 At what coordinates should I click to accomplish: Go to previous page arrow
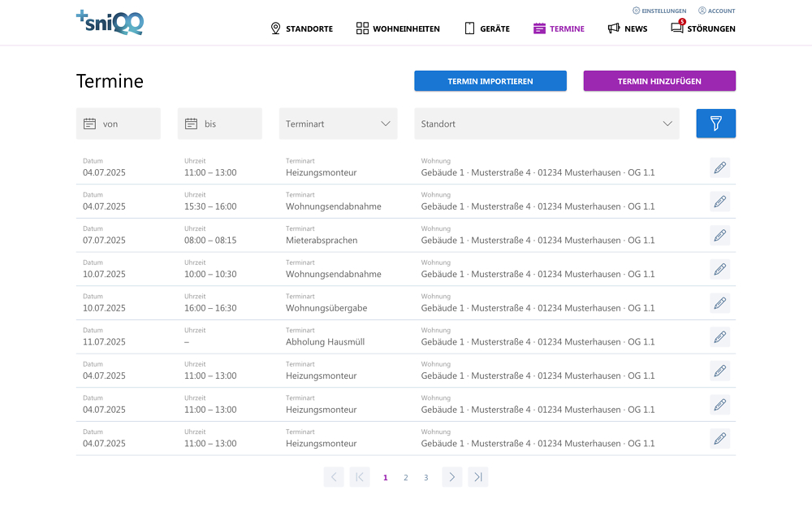(334, 477)
